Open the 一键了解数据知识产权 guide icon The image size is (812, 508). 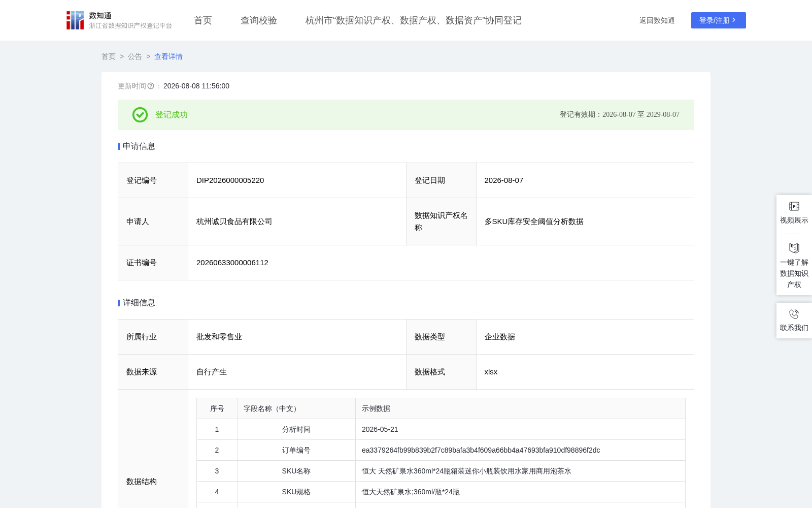tap(794, 248)
